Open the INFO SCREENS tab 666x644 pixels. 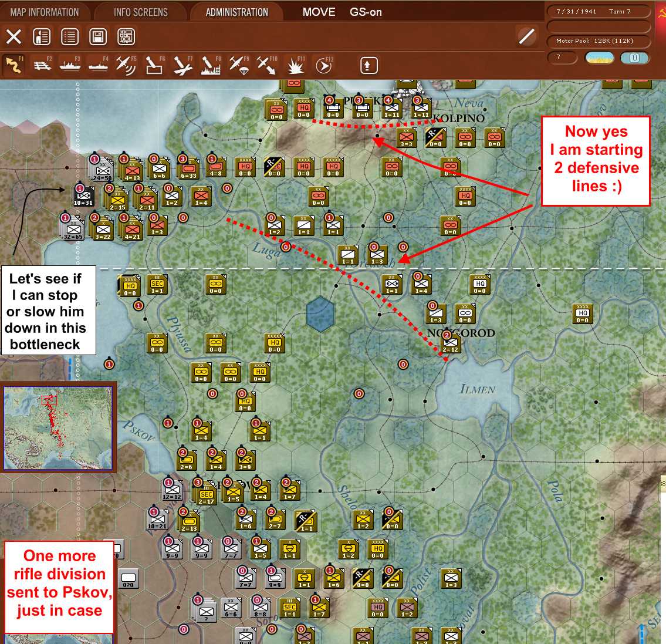tap(141, 12)
